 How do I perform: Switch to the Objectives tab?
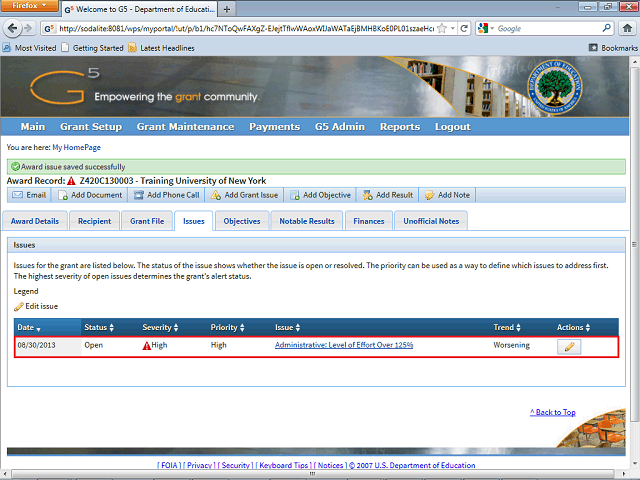[242, 221]
